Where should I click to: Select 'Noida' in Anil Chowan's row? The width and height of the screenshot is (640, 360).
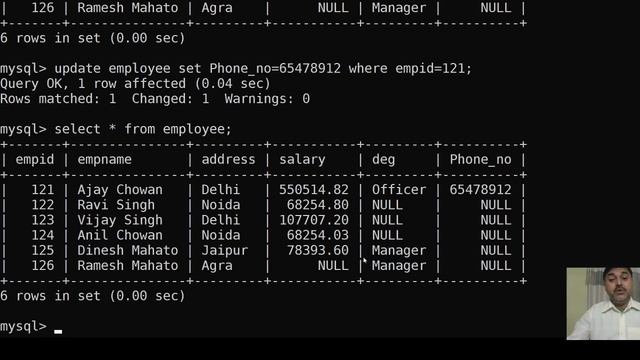[x=220, y=235]
